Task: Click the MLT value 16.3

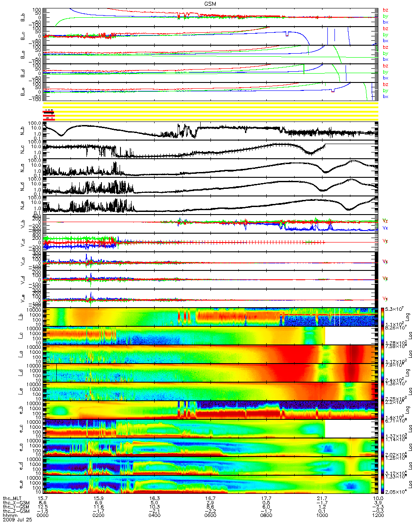Action: tap(154, 498)
